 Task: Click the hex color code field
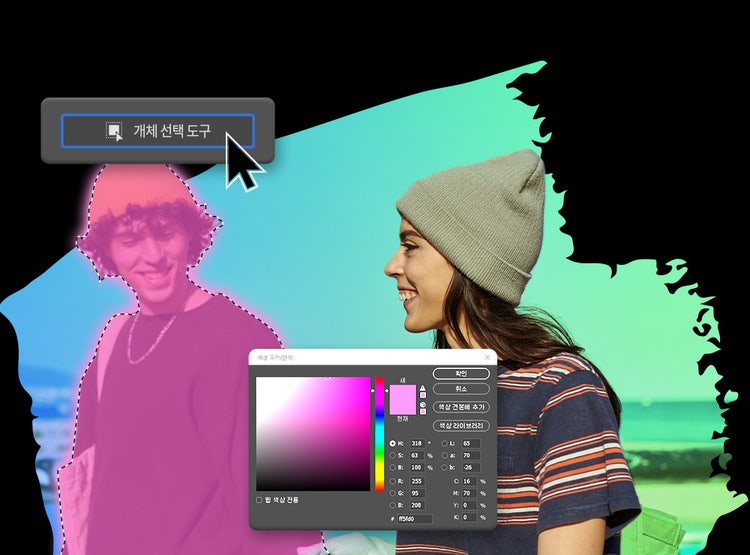click(415, 519)
